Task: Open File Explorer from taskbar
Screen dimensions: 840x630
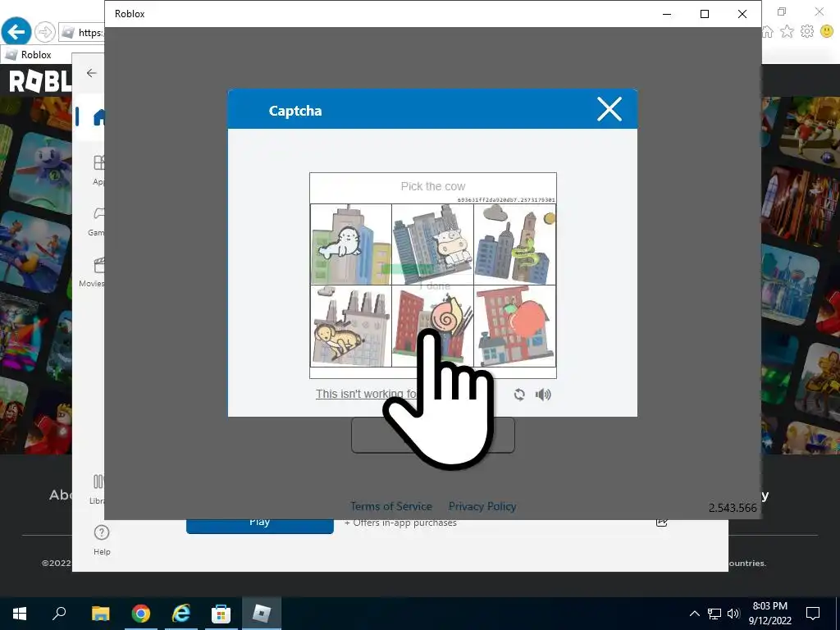Action: 100,614
